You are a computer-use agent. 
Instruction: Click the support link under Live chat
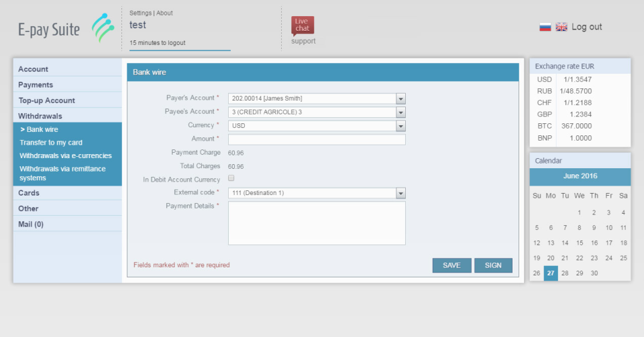(x=303, y=41)
